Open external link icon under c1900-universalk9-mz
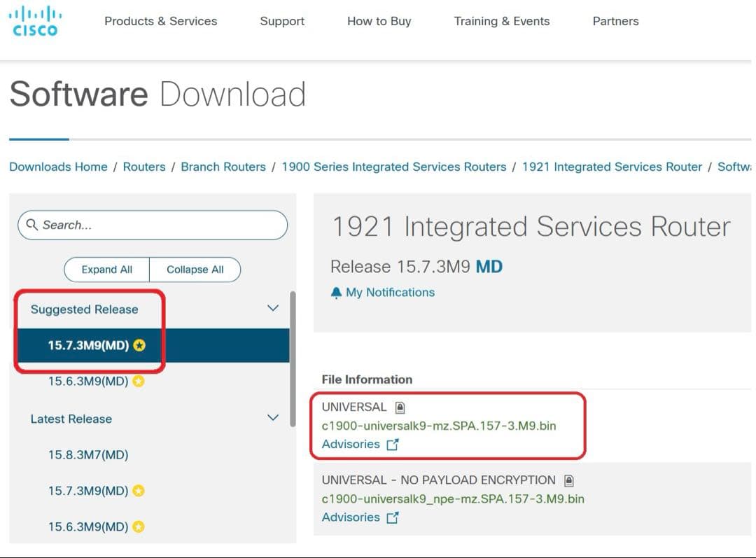 (x=393, y=444)
